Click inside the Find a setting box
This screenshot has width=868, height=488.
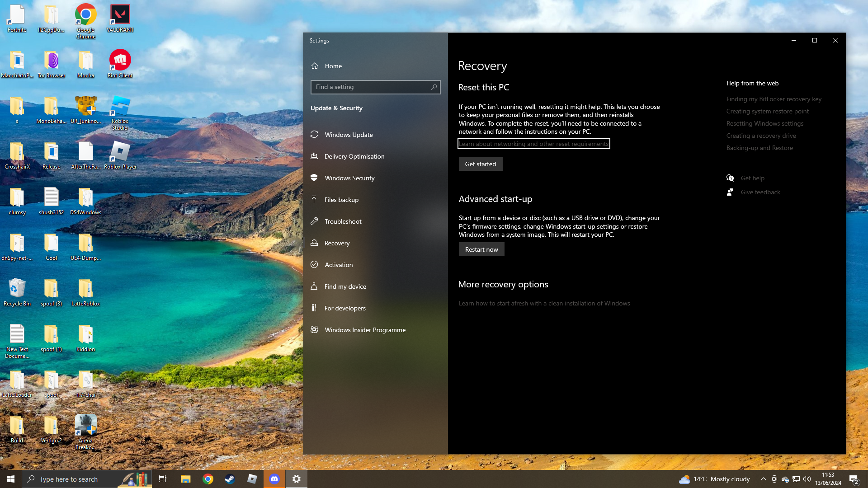371,87
